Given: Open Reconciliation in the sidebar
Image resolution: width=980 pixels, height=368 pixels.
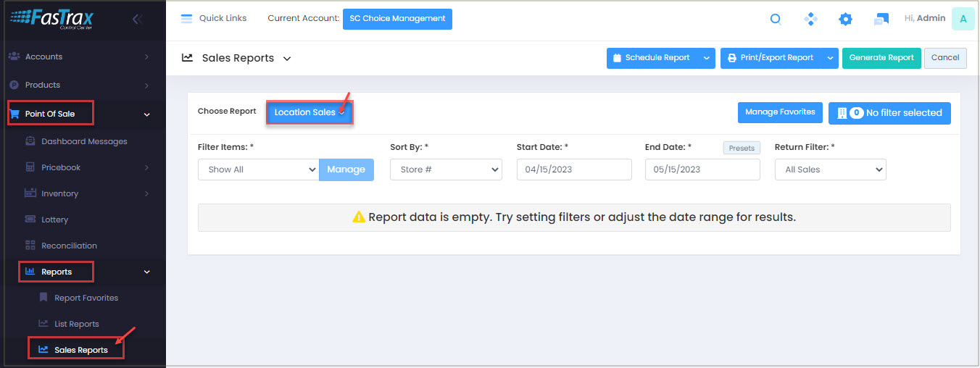Looking at the screenshot, I should (69, 246).
